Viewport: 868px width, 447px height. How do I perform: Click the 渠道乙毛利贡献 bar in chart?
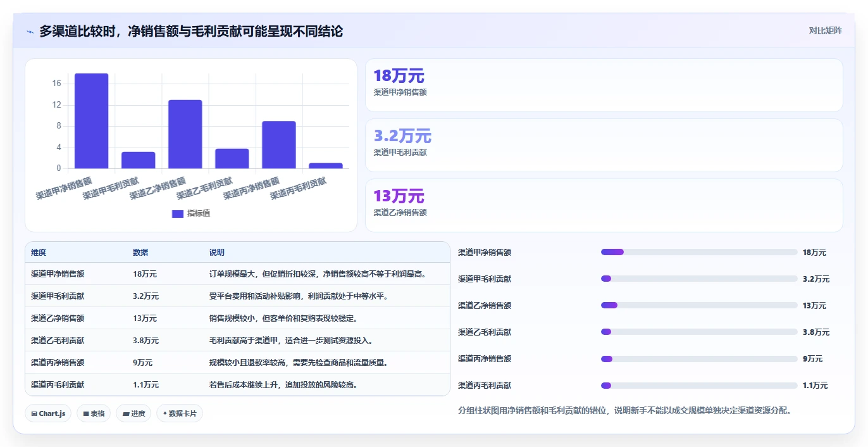pyautogui.click(x=232, y=158)
